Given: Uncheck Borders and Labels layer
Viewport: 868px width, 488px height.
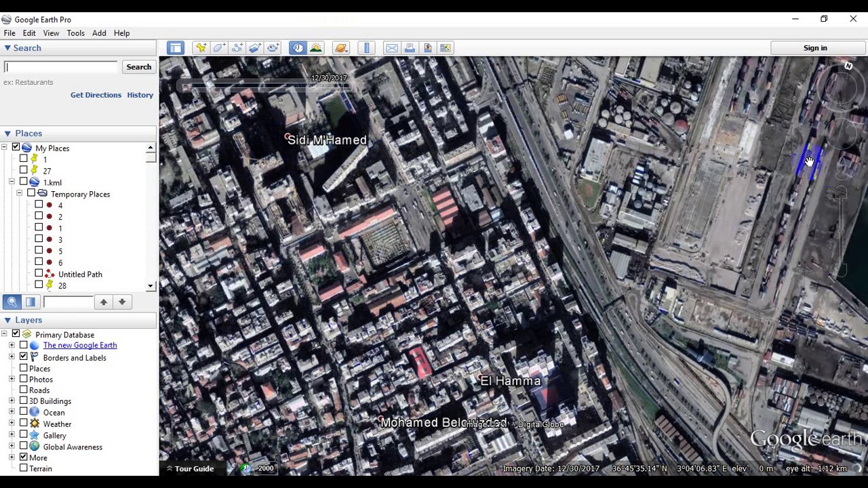Looking at the screenshot, I should pos(24,357).
